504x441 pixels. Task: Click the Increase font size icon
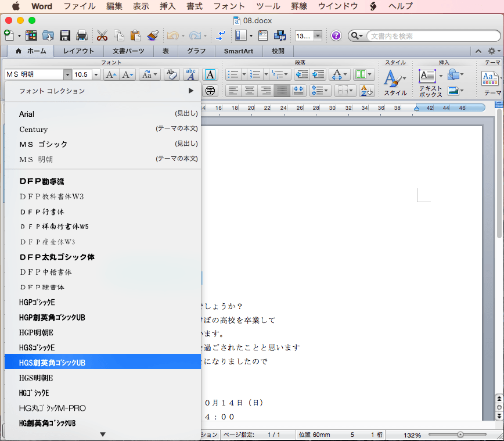coord(111,74)
